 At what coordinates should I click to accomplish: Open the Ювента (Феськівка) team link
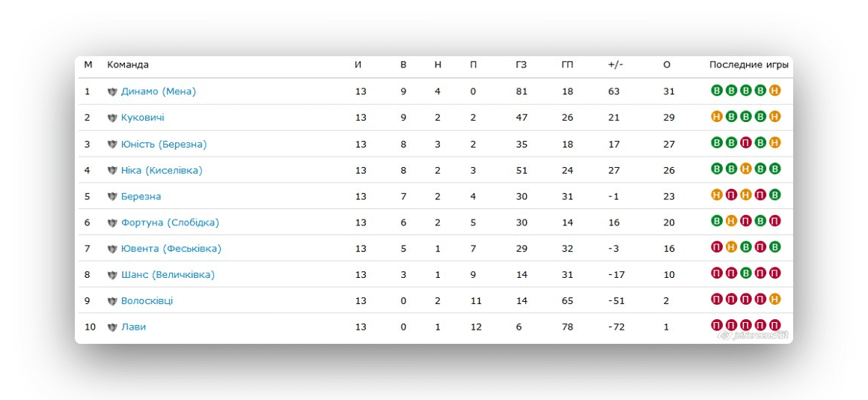(x=171, y=249)
